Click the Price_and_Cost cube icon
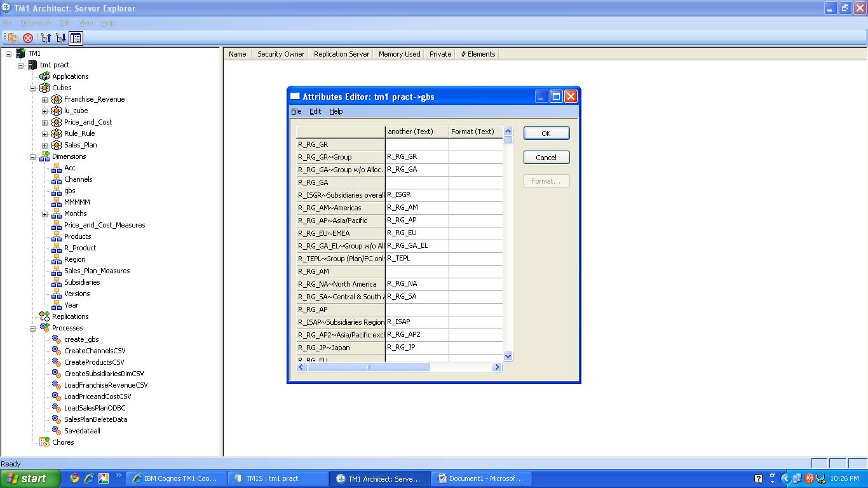The height and width of the screenshot is (488, 868). point(57,122)
